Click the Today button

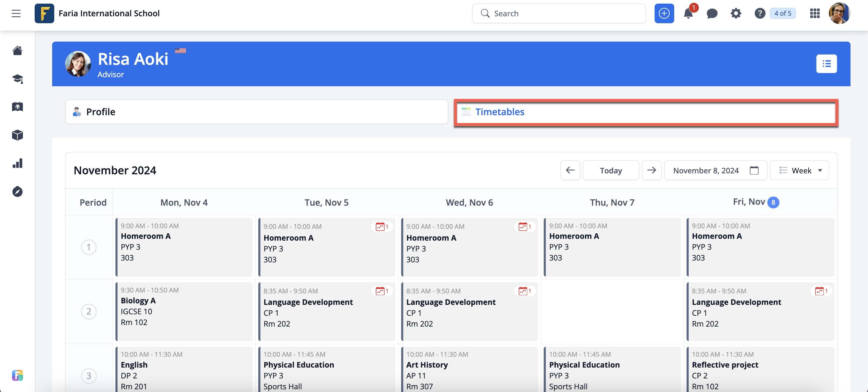611,171
